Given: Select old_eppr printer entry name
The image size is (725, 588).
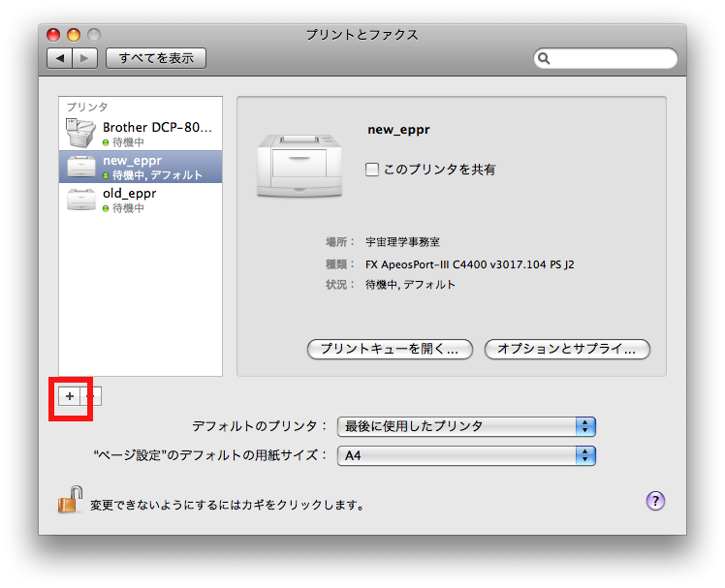Looking at the screenshot, I should (130, 194).
